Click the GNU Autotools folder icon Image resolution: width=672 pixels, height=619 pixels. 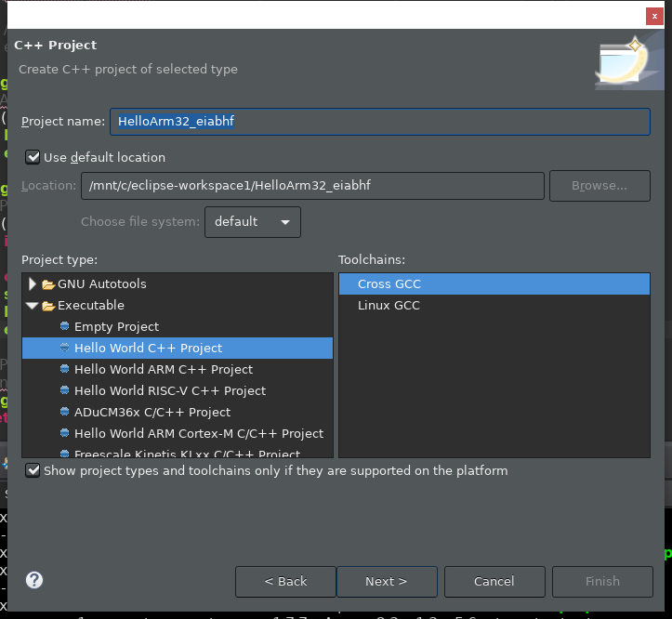pyautogui.click(x=48, y=284)
